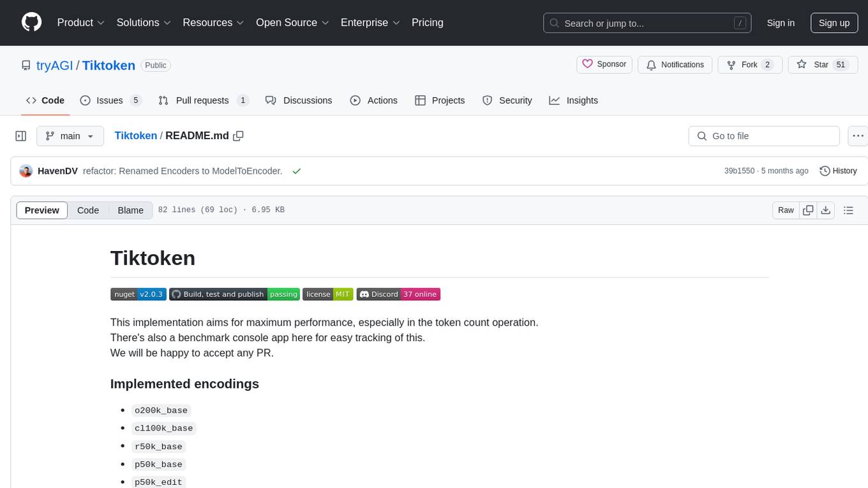
Task: Sponsor this repository
Action: (x=604, y=65)
